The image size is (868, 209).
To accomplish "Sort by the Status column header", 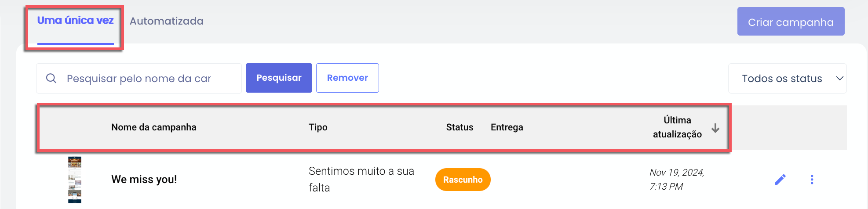I will 460,127.
